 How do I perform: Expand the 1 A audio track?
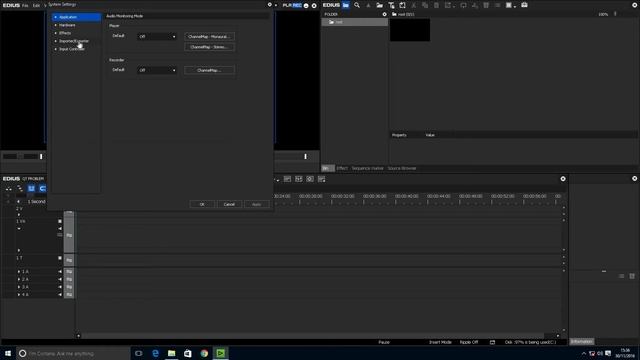pyautogui.click(x=19, y=272)
